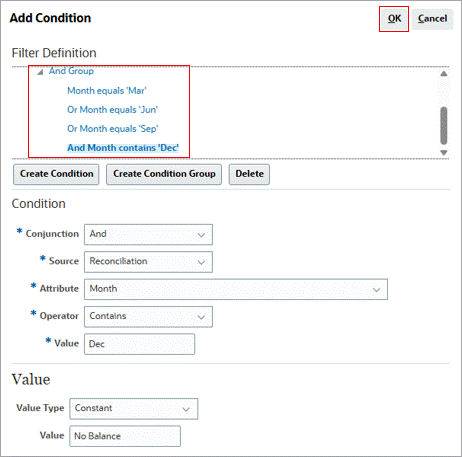Screen dimensions: 462x457
Task: Click the Create Condition Group button
Action: (164, 174)
